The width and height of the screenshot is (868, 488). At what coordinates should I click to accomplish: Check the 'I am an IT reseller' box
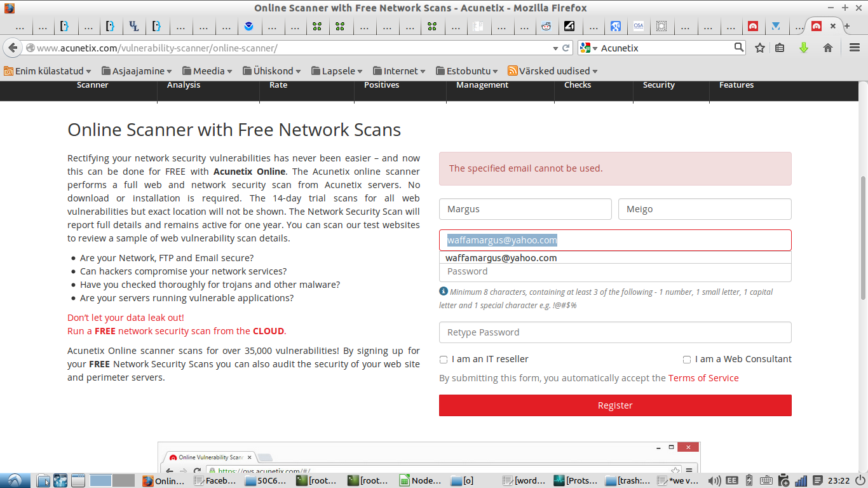[x=444, y=360]
